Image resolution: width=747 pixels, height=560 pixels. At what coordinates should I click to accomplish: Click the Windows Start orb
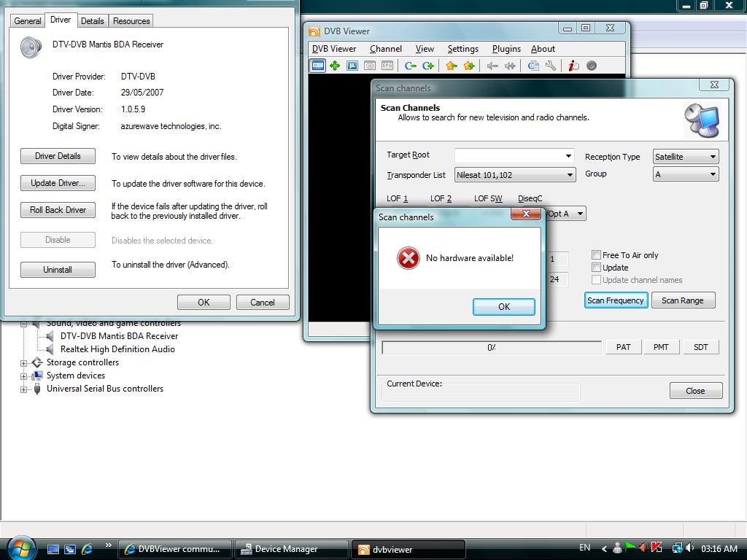point(21,548)
